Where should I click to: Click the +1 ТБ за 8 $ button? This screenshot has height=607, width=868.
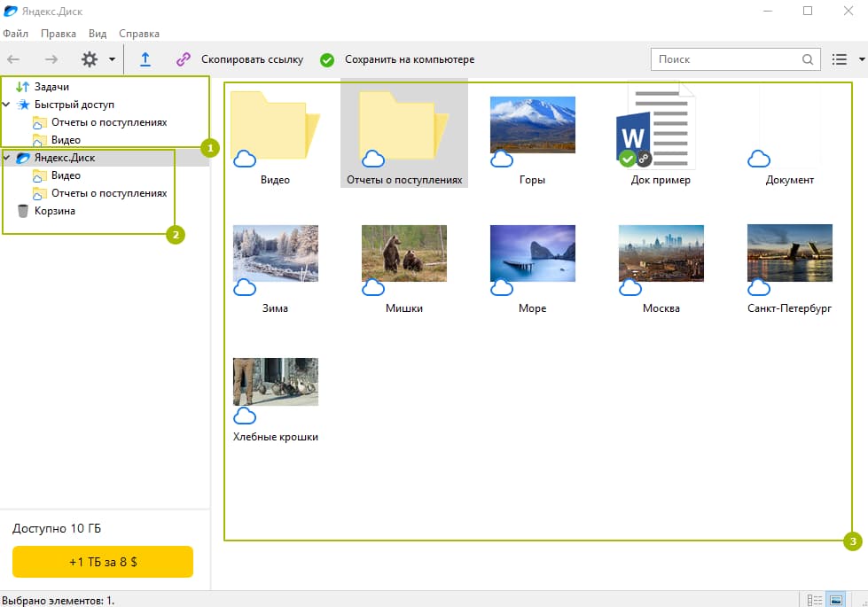click(x=103, y=562)
